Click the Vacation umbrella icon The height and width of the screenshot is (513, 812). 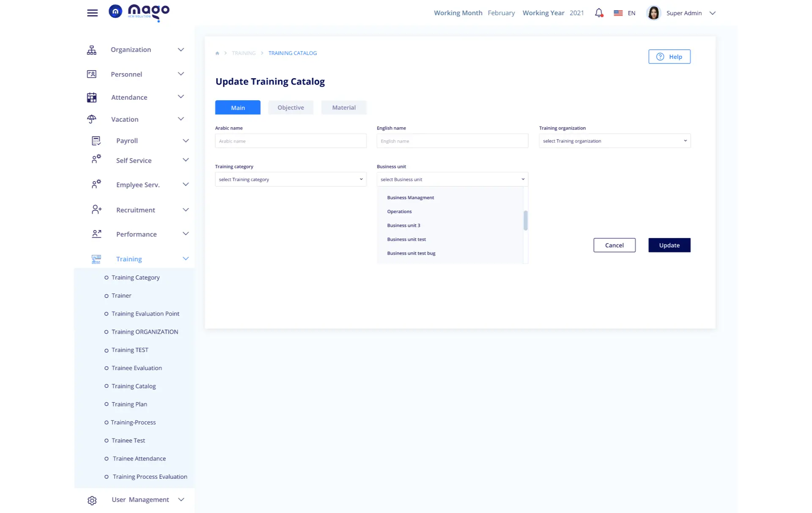91,119
